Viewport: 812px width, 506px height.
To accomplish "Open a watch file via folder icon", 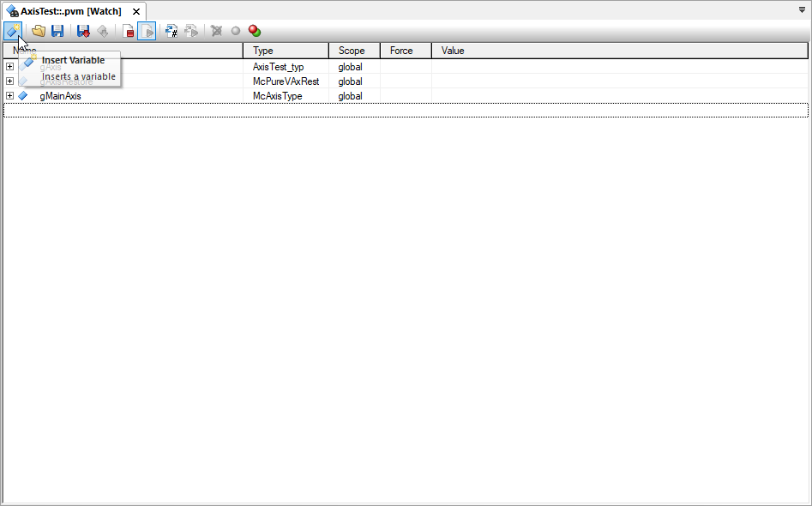I will coord(39,31).
